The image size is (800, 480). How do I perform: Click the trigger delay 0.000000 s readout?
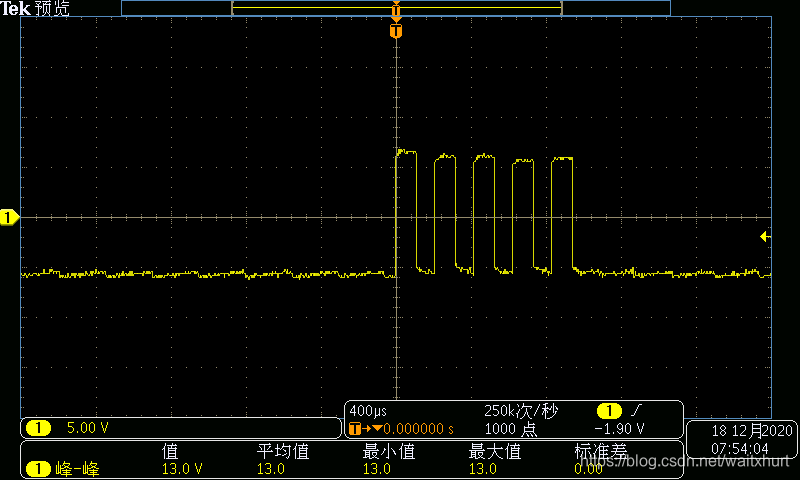tap(418, 429)
